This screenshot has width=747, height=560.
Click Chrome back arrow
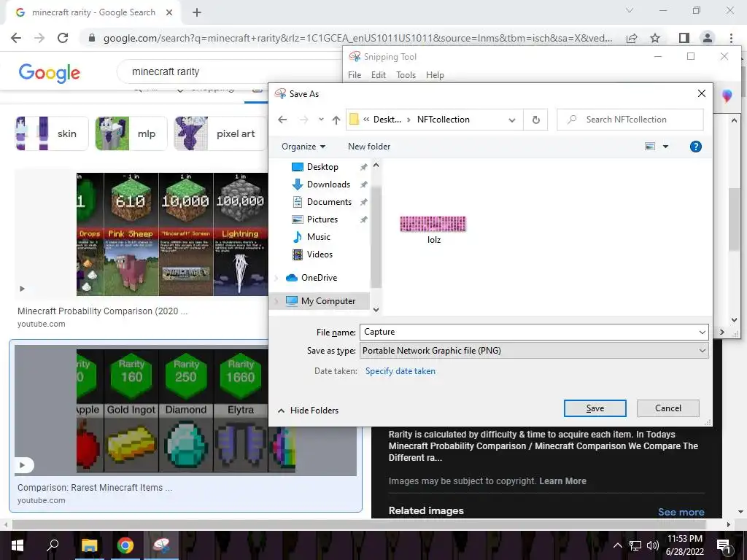pos(16,38)
